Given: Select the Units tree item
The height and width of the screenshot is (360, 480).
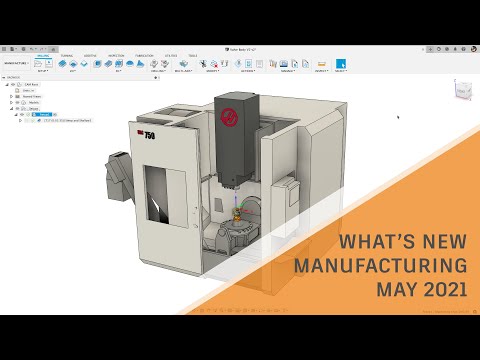Looking at the screenshot, I should pos(29,91).
